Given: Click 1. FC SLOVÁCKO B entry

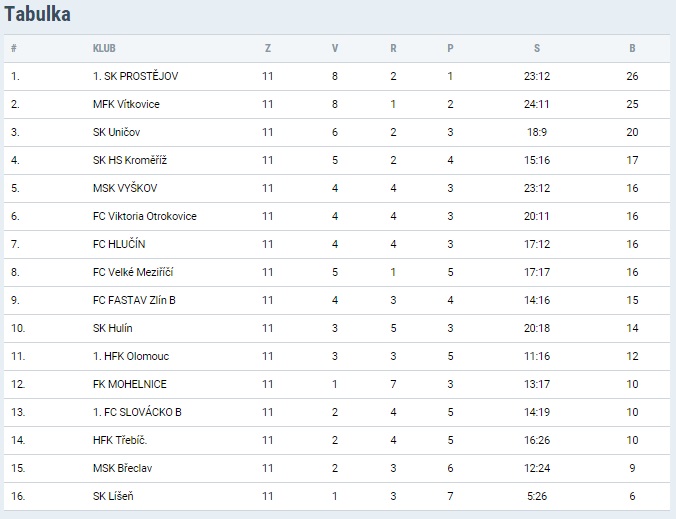Looking at the screenshot, I should (137, 412).
